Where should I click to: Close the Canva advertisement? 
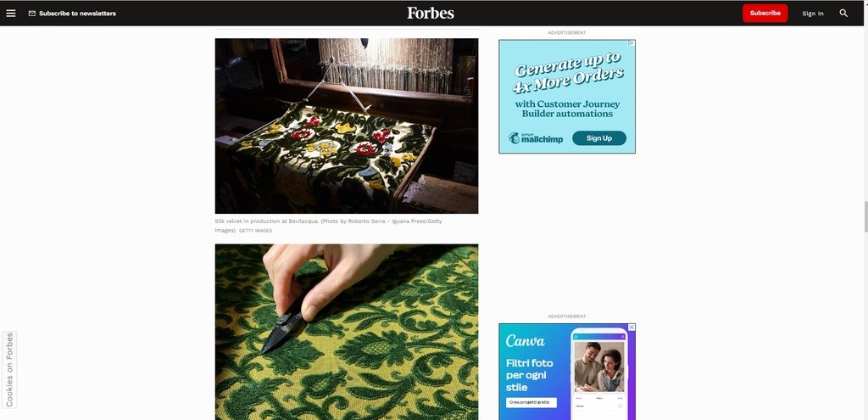point(632,328)
